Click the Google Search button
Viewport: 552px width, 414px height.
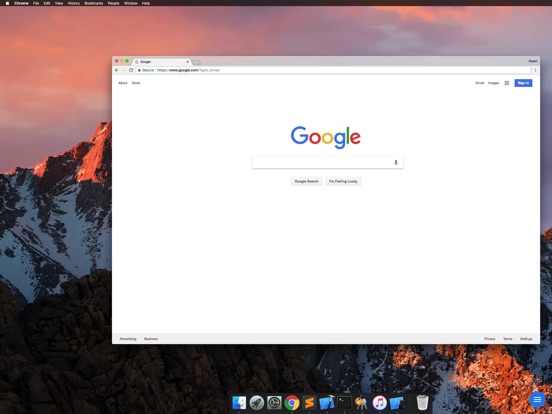point(306,181)
